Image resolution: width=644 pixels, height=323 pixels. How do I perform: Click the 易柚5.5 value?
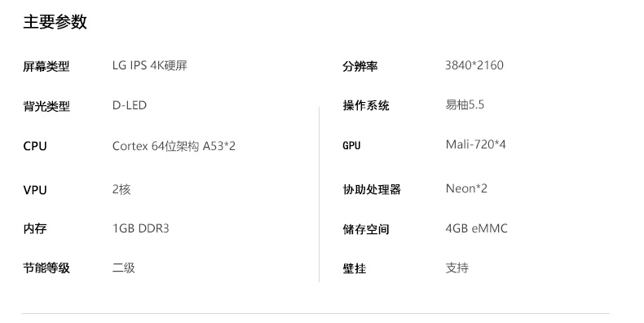click(x=465, y=104)
